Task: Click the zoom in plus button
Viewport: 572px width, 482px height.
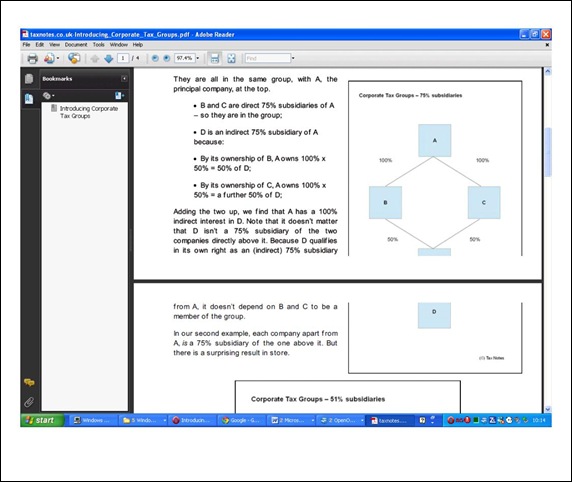Action: (166, 58)
